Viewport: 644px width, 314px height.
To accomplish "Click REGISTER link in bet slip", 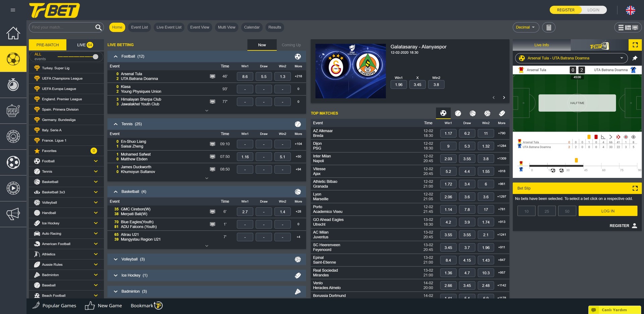I will click(x=623, y=226).
